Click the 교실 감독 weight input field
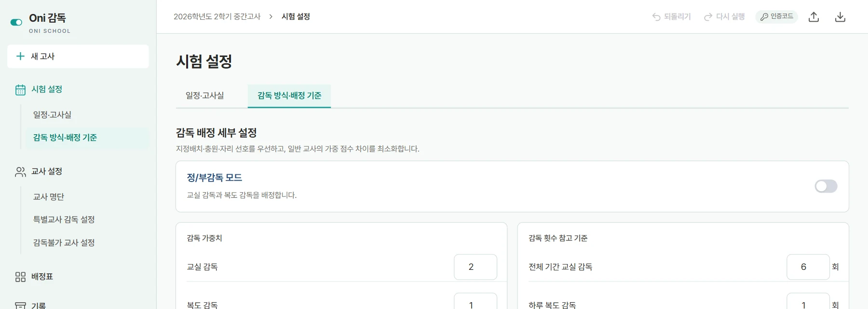The width and height of the screenshot is (868, 309). [x=475, y=267]
